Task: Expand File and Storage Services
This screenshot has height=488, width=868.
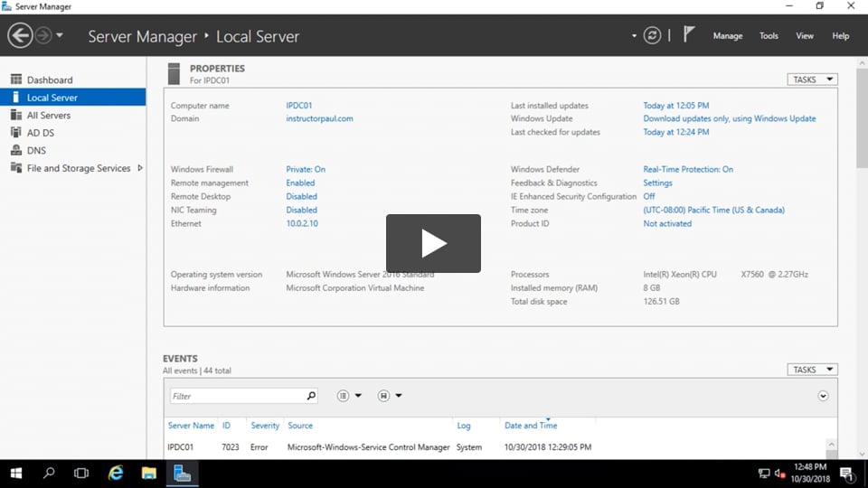Action: tap(140, 168)
